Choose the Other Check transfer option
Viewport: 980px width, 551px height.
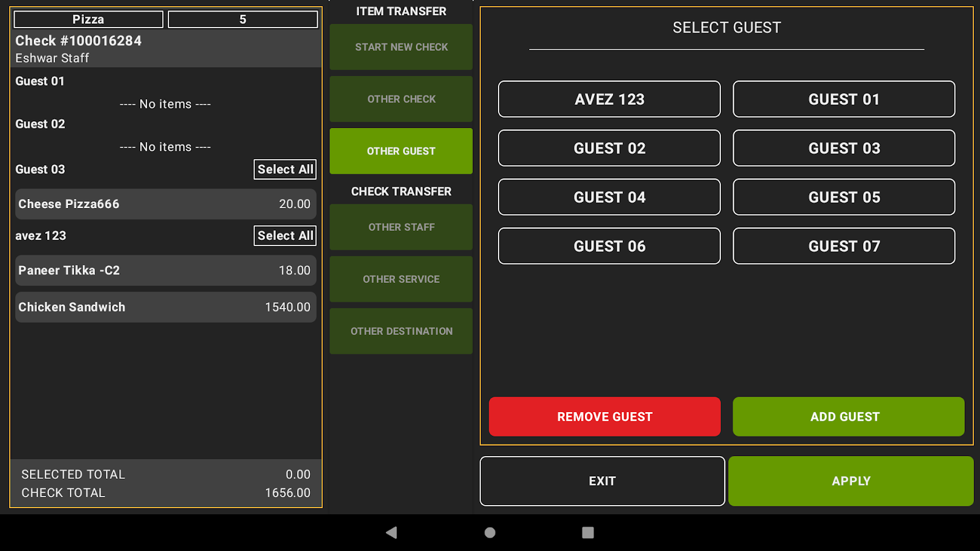(401, 99)
